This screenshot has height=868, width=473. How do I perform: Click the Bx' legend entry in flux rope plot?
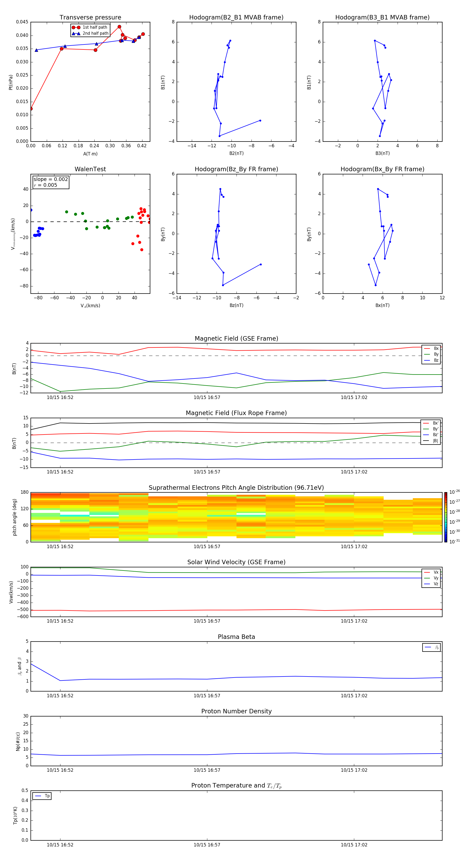click(431, 423)
